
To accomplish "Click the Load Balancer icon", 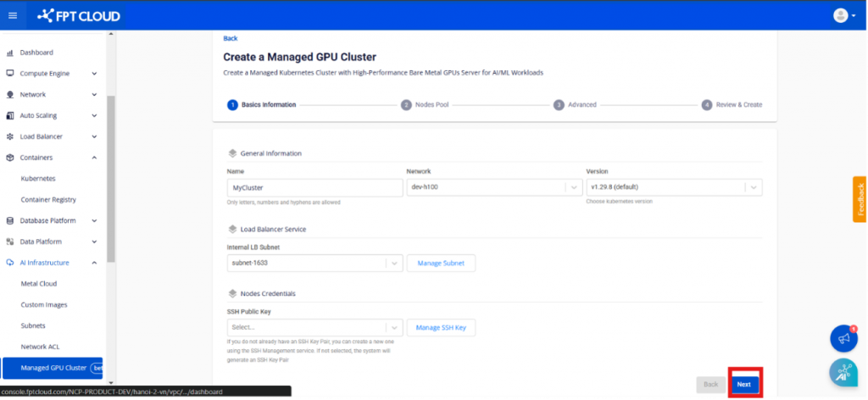I will (9, 136).
